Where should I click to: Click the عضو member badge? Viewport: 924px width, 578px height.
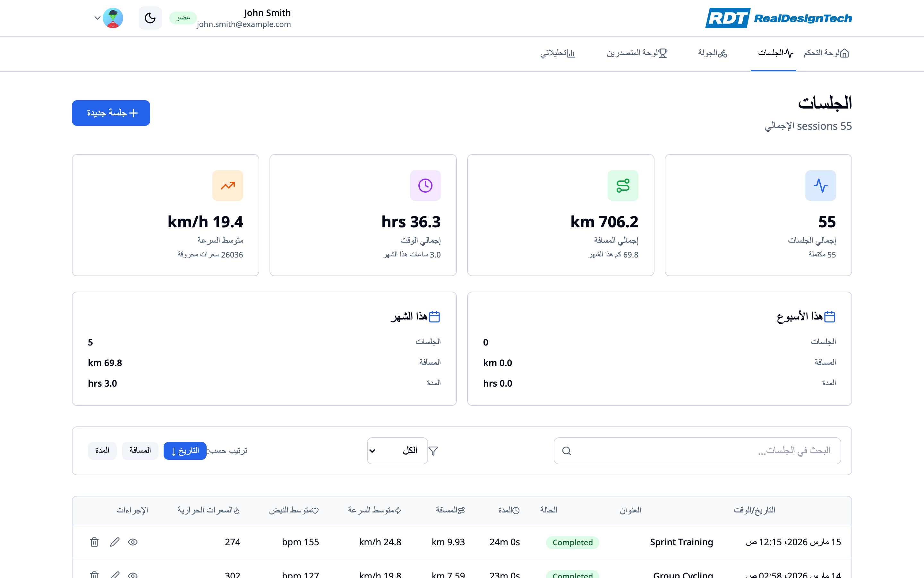183,18
